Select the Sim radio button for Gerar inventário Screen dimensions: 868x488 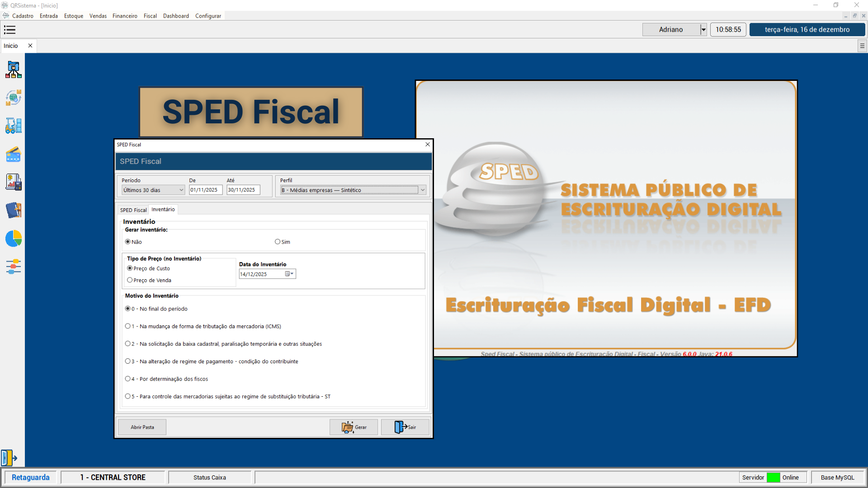278,242
